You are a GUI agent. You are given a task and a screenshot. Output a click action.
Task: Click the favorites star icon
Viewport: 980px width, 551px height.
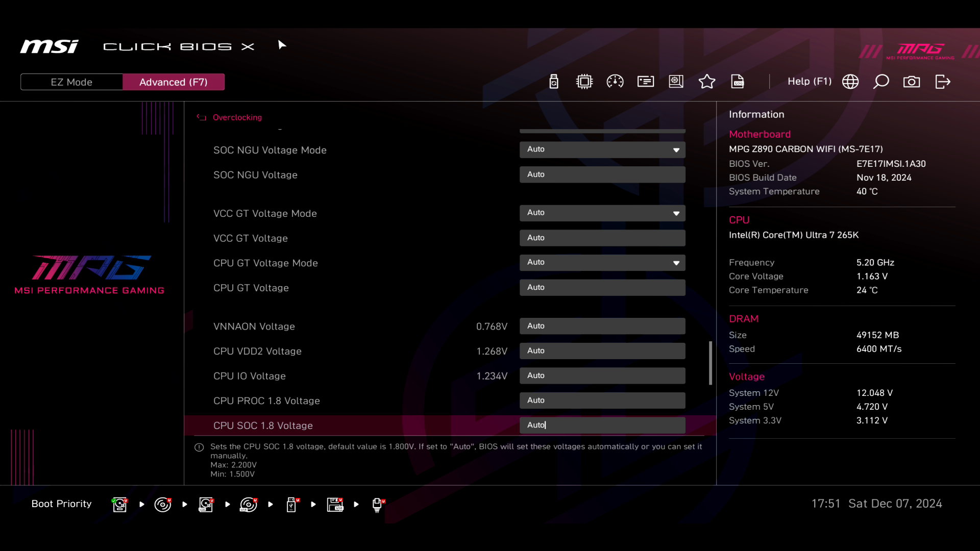coord(707,82)
